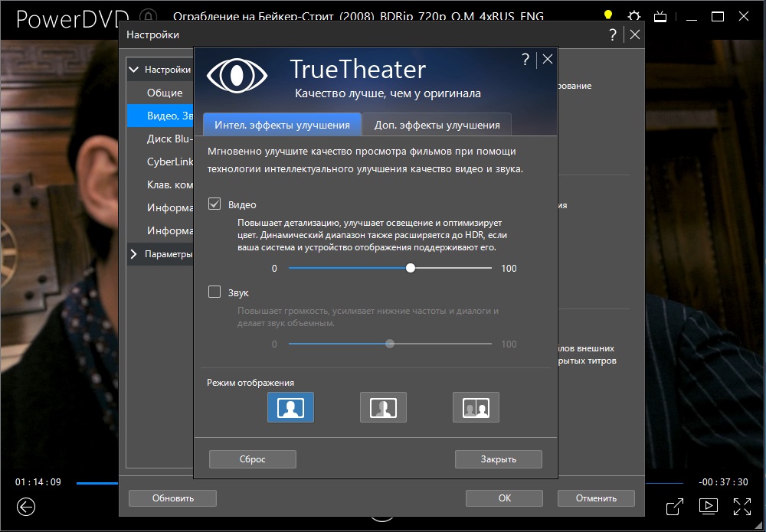Select full-frame enhanced display mode icon
This screenshot has width=766, height=532.
[290, 407]
